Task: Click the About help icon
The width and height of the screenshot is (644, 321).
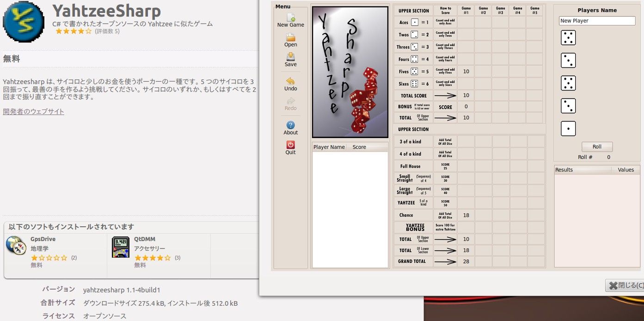Action: pyautogui.click(x=290, y=125)
